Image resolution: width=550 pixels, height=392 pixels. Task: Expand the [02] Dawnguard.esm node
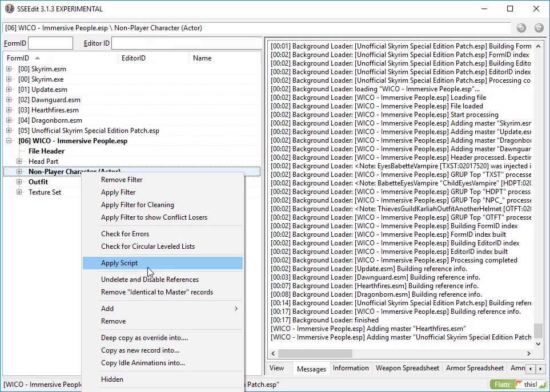click(9, 100)
